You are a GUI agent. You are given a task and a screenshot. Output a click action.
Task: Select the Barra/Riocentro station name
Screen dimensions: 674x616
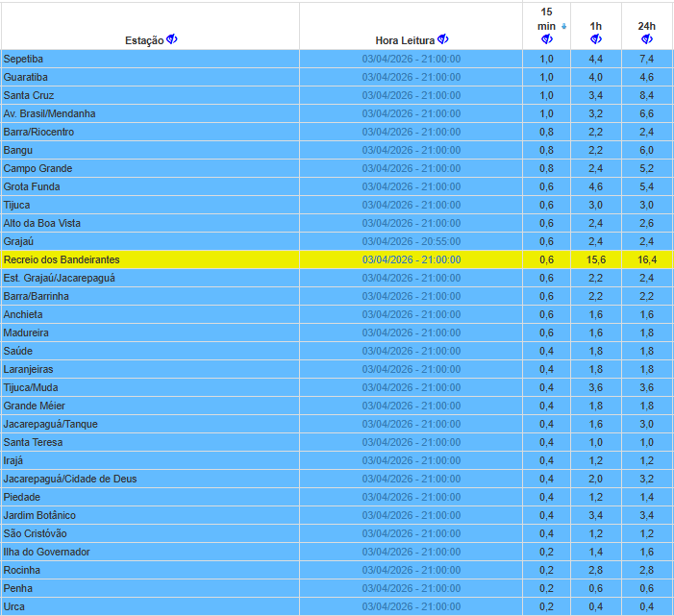click(38, 132)
